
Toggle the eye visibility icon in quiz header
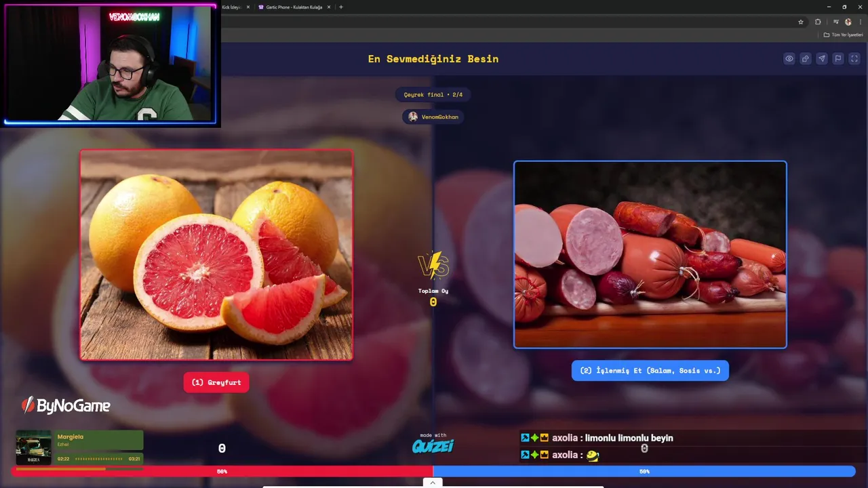pos(789,59)
